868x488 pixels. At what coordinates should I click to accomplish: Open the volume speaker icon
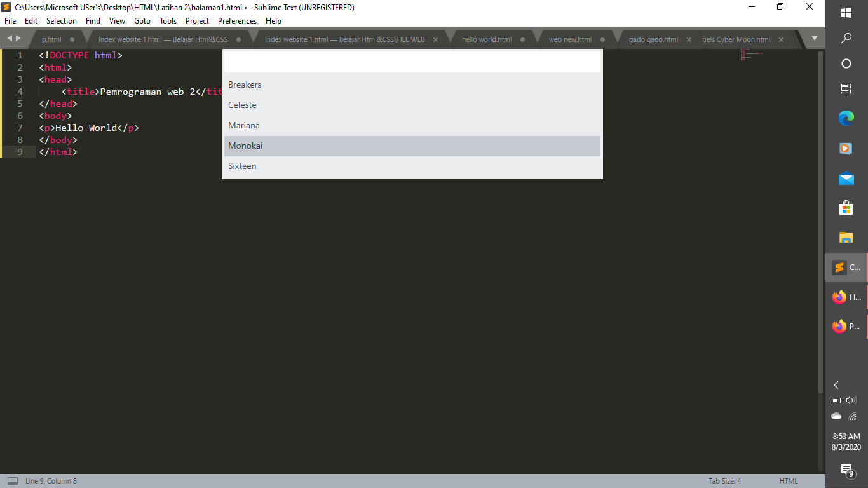[851, 400]
